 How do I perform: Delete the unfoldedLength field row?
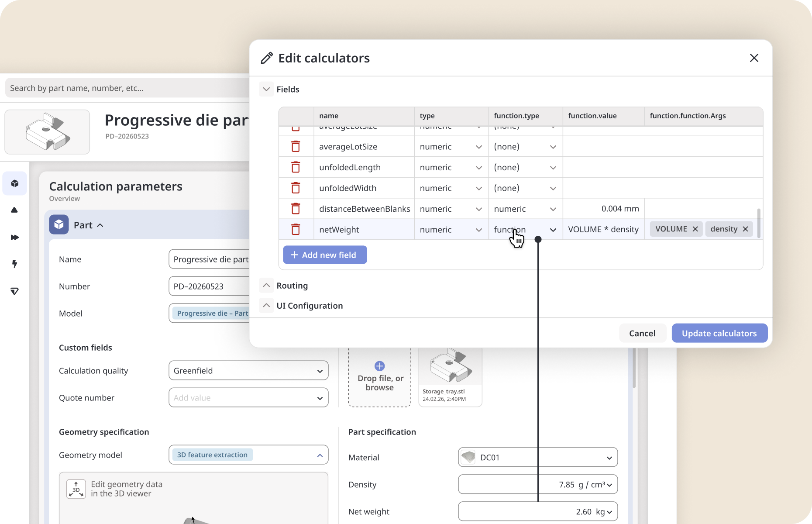(x=296, y=167)
